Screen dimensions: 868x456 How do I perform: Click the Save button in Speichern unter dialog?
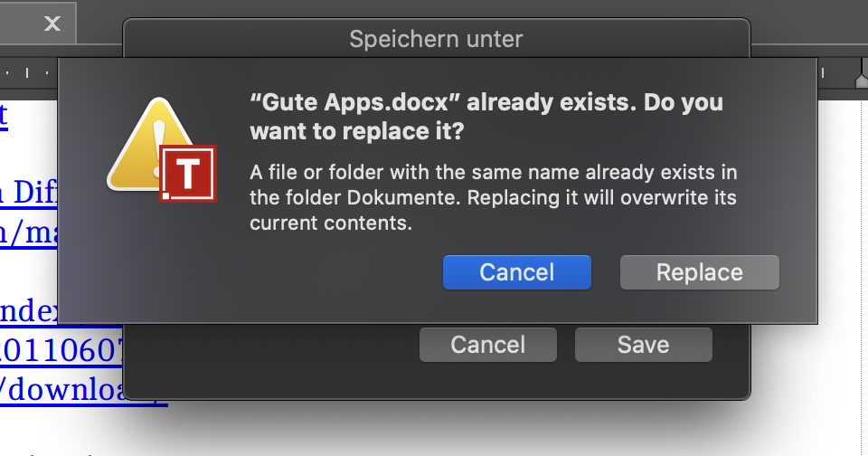click(x=643, y=345)
